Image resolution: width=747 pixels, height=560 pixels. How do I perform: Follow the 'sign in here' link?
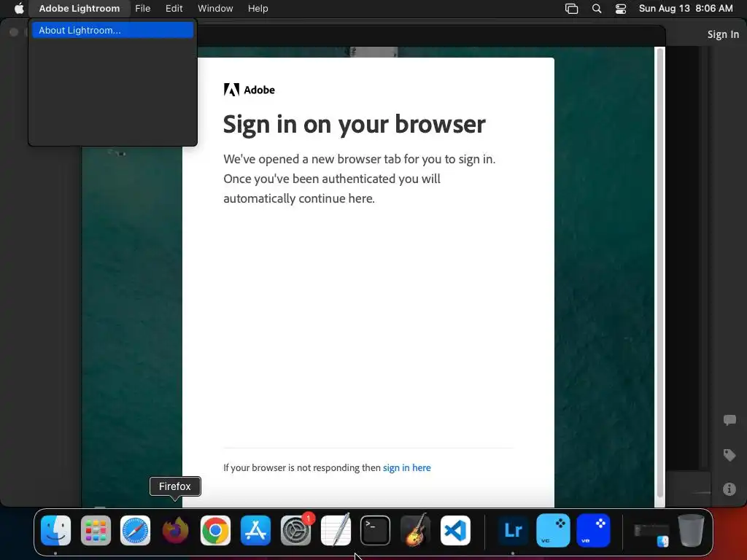pyautogui.click(x=406, y=467)
